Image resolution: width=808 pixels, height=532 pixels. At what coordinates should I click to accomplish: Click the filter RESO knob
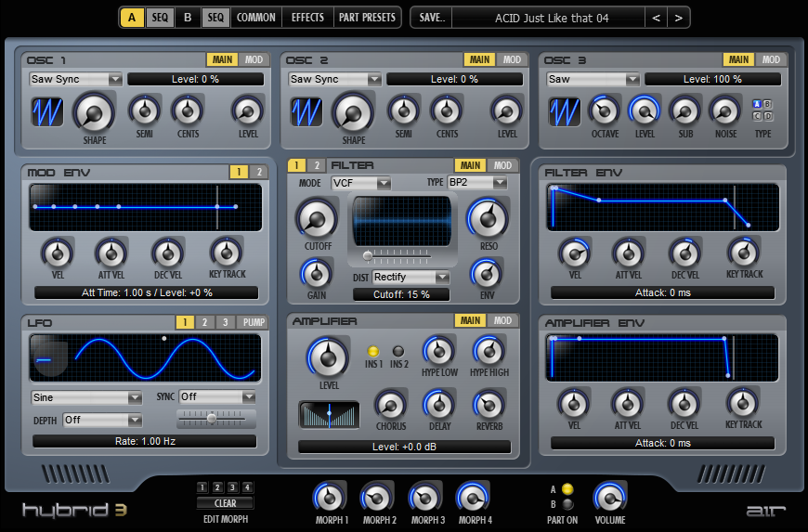[488, 218]
